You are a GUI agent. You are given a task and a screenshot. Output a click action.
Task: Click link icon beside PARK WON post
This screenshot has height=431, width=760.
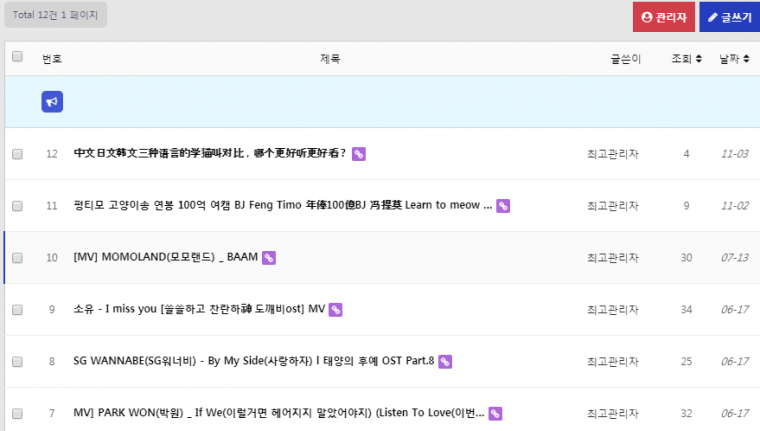(x=495, y=414)
